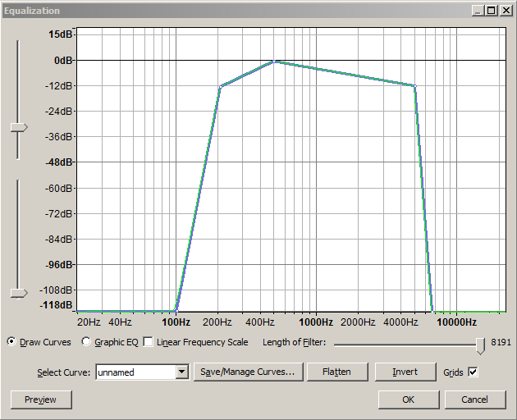Select the Draw Curves radio button
Viewport: 517px width, 420px height.
point(11,342)
